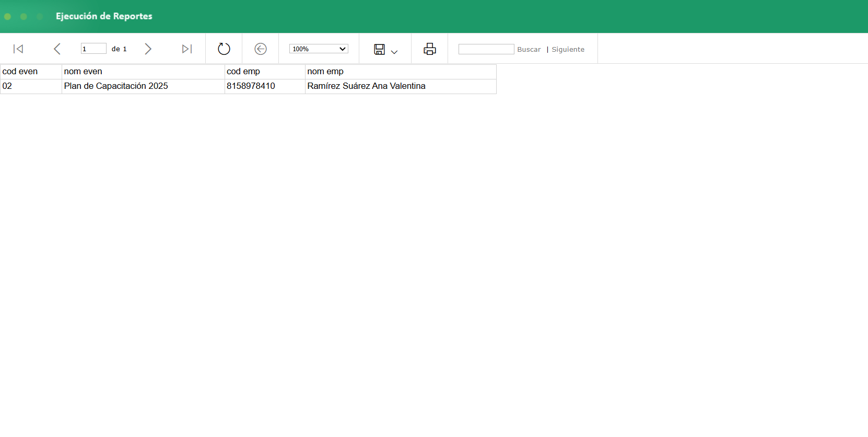
Task: Select the 'cod emp' column header
Action: tap(265, 72)
